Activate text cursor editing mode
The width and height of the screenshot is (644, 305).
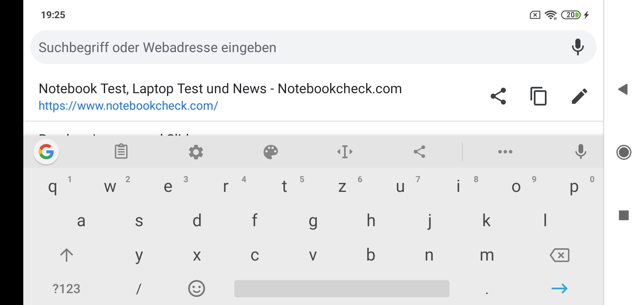coord(345,152)
